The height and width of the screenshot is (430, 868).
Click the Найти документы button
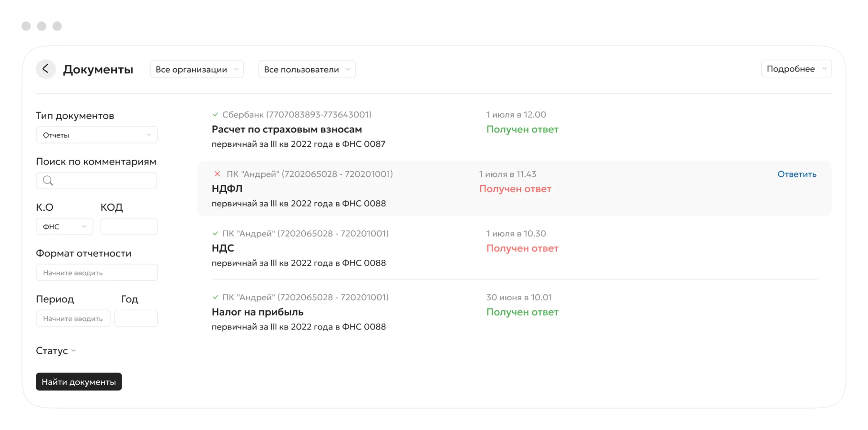pos(79,382)
